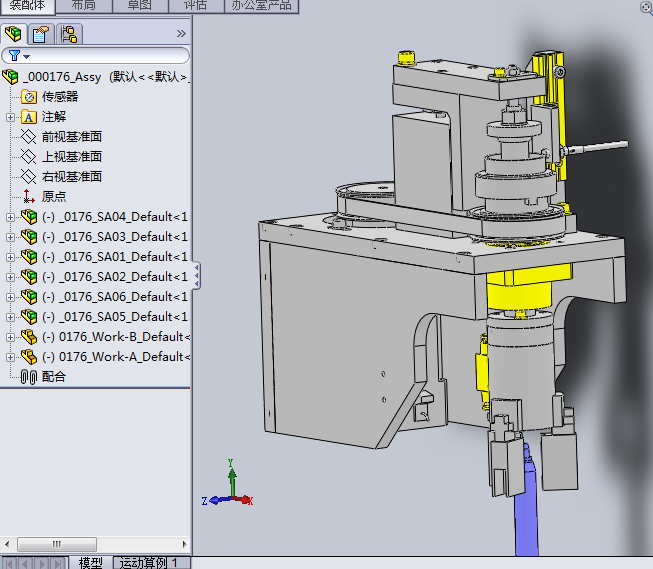The image size is (653, 569).
Task: Expand the panel tabs with double chevron
Action: (x=181, y=34)
